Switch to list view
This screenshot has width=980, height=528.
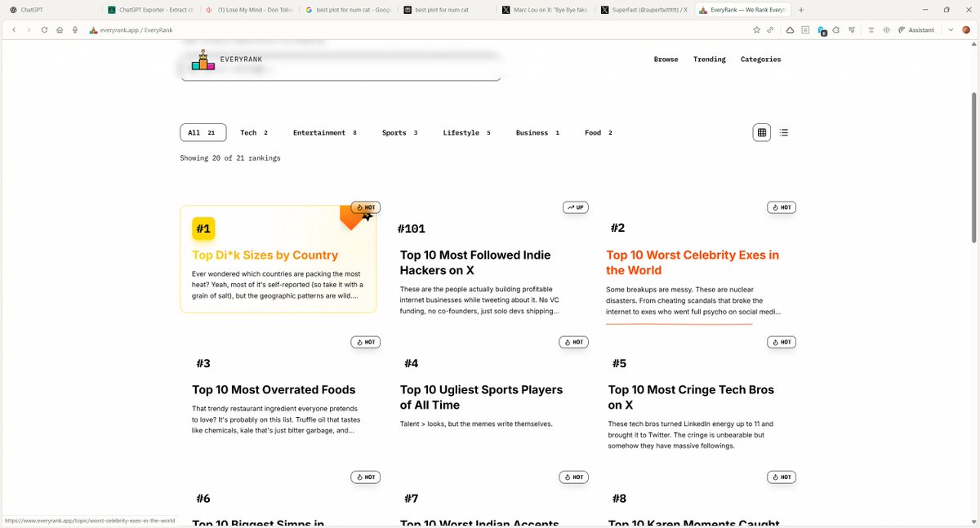pyautogui.click(x=783, y=131)
